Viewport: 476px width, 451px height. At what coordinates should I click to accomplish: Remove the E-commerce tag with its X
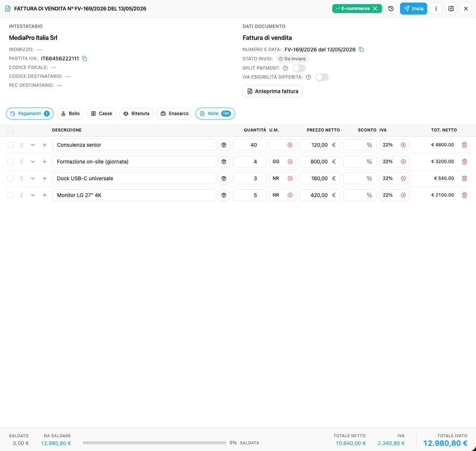click(375, 9)
